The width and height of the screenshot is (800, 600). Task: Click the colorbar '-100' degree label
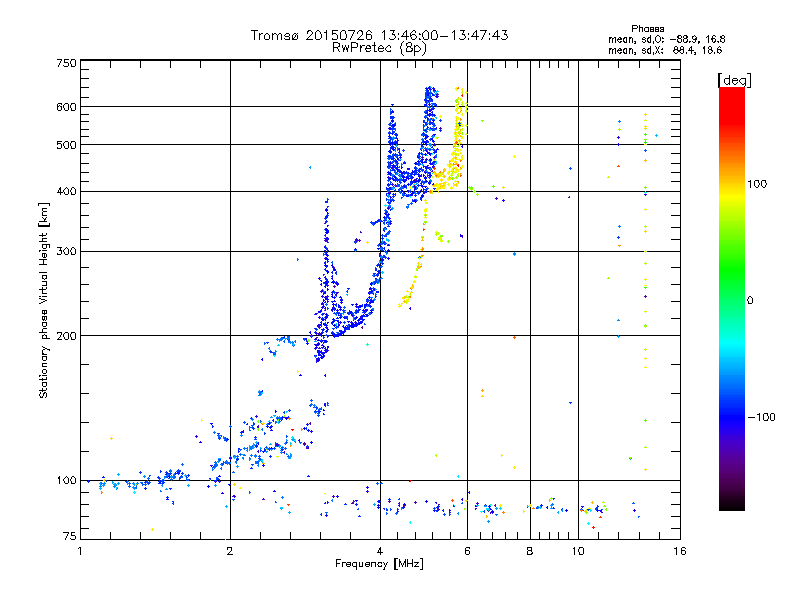click(762, 417)
